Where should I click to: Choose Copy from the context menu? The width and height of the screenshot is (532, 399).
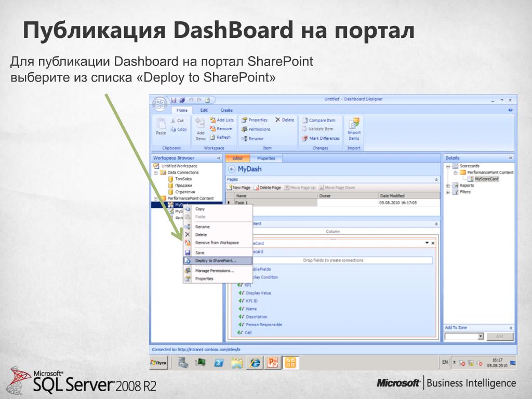[218, 209]
